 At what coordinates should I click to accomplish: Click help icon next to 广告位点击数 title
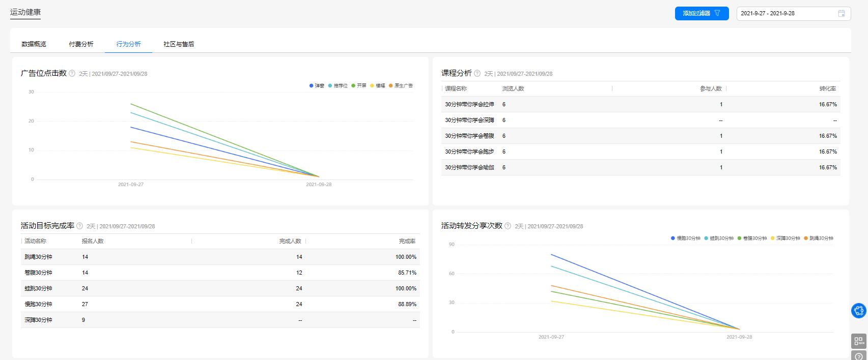(x=72, y=73)
